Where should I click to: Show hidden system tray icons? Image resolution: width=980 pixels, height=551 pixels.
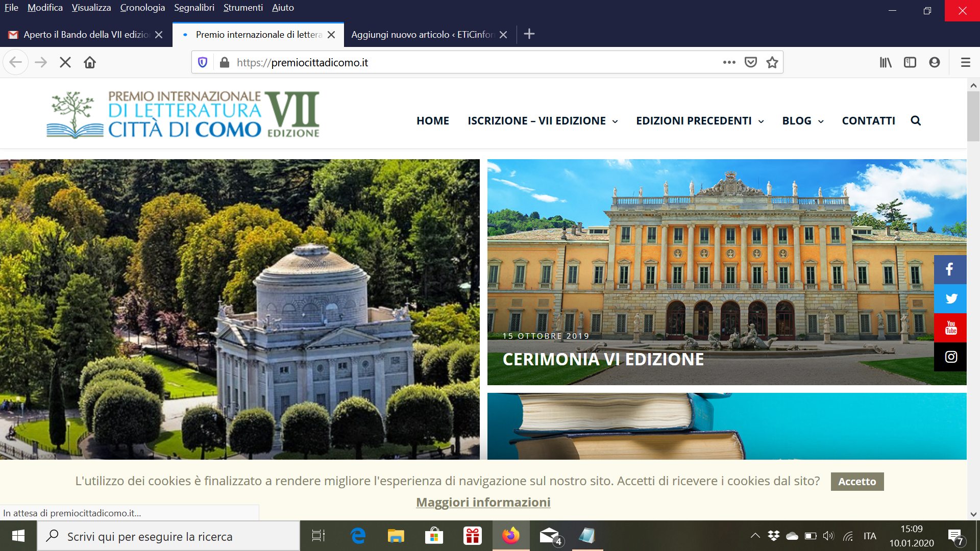click(755, 536)
